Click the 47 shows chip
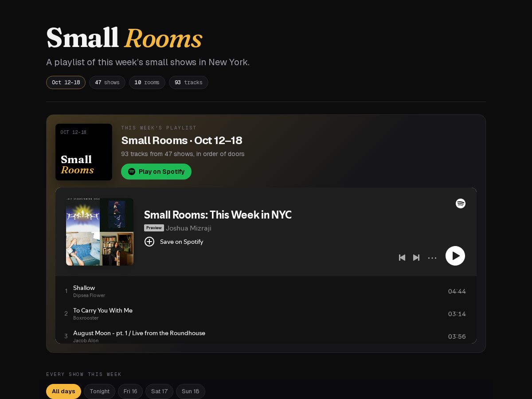 (107, 82)
